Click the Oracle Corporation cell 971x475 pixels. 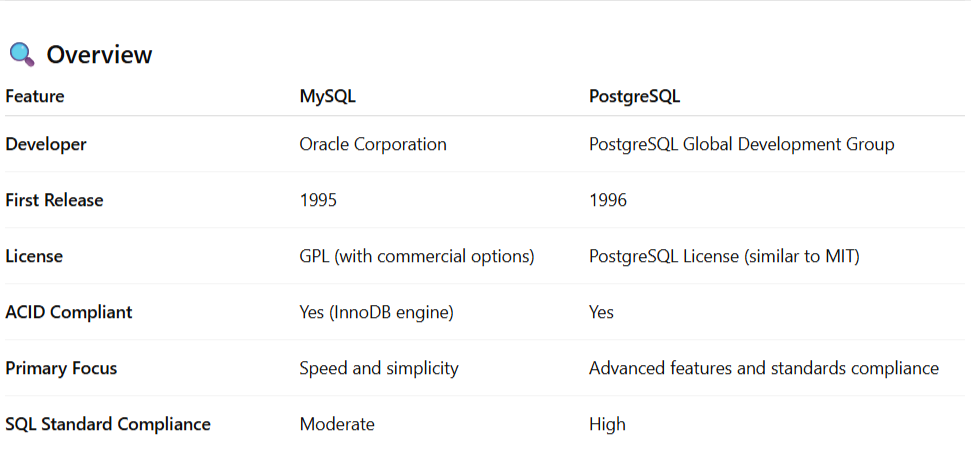(373, 144)
